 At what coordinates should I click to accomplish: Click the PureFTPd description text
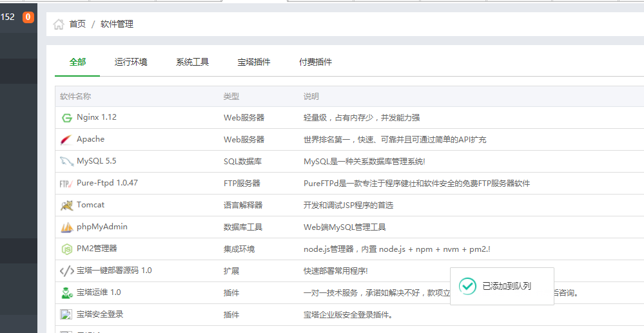(x=417, y=183)
